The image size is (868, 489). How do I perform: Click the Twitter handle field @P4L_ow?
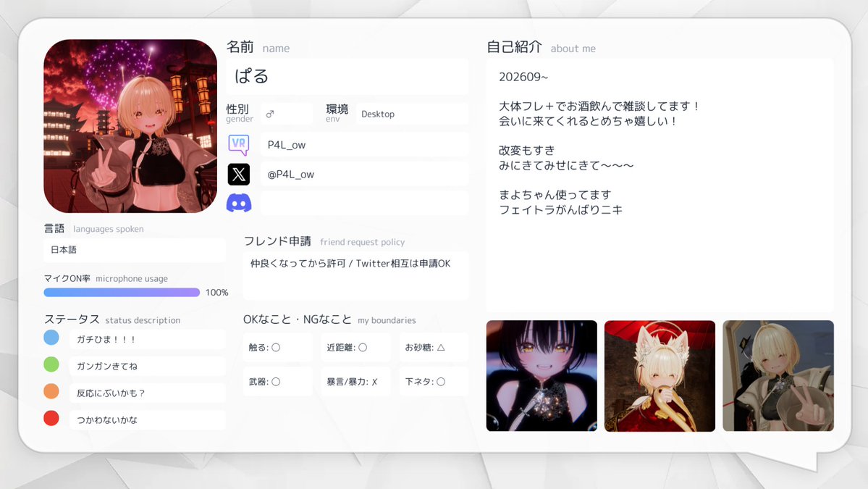[364, 175]
